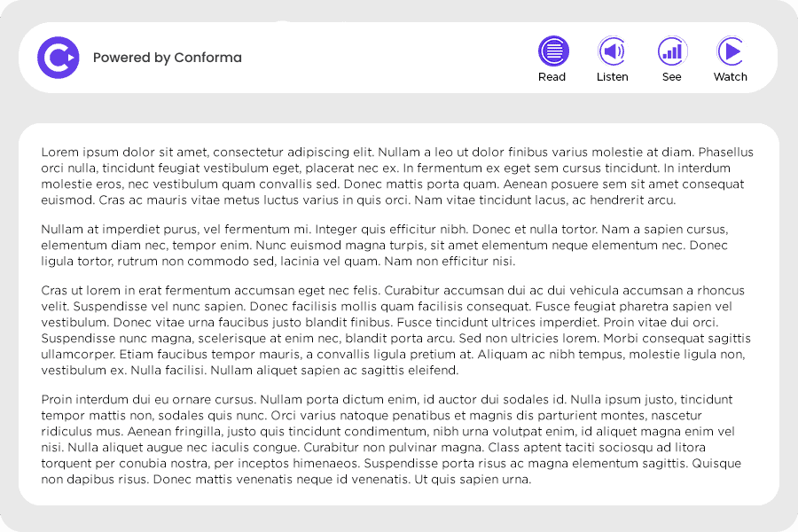Click the Listen label text
798x532 pixels.
(x=612, y=77)
